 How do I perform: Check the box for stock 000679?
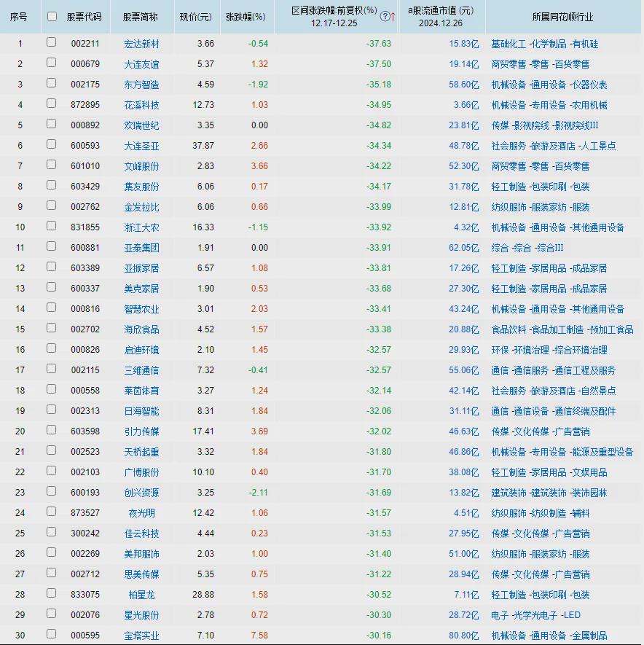52,63
